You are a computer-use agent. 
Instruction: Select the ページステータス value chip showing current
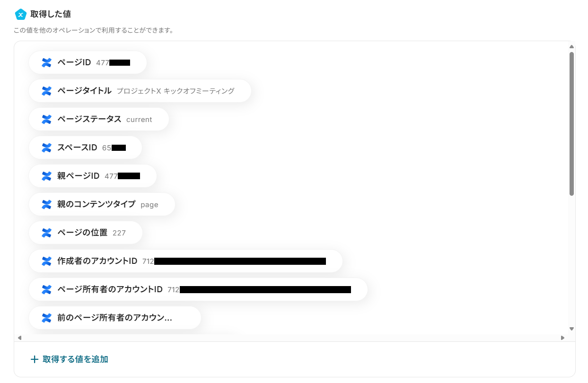tap(98, 119)
